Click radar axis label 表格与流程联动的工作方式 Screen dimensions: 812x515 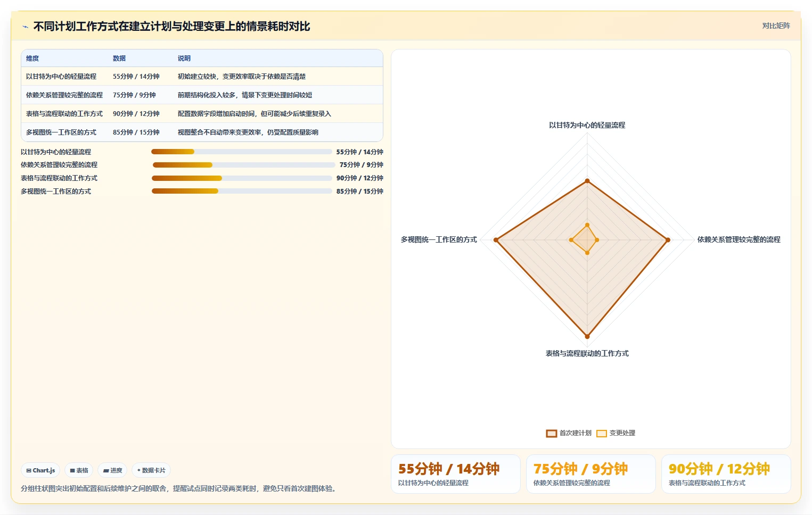[587, 354]
